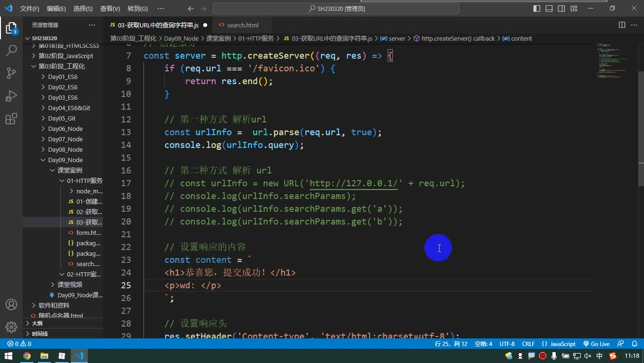
Task: Open the Accounts icon in the activity bar
Action: point(11,304)
